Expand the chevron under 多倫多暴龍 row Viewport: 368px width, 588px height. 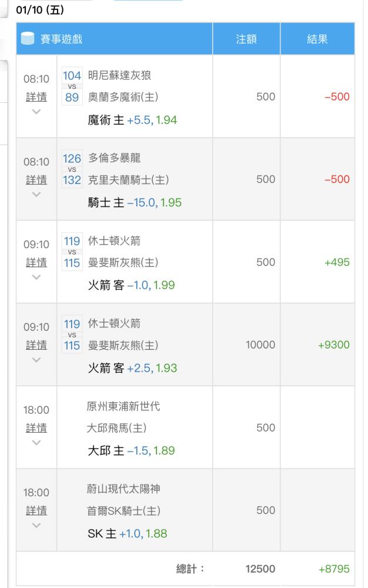pos(36,194)
